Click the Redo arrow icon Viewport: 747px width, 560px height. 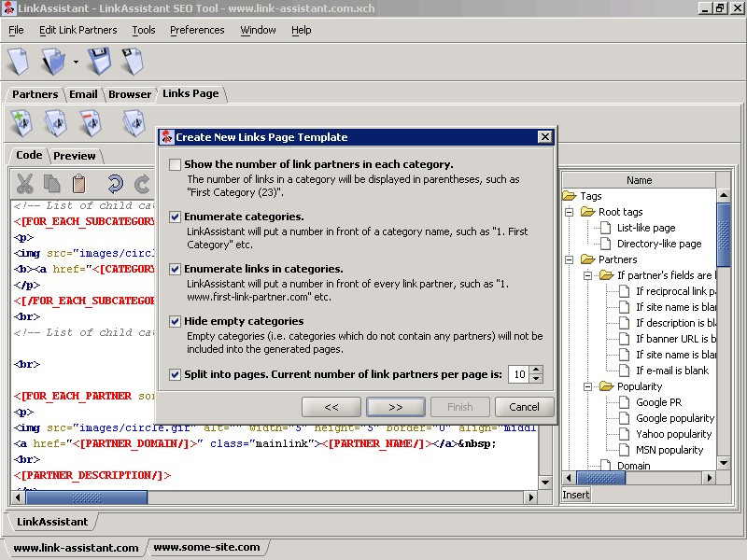coord(142,184)
